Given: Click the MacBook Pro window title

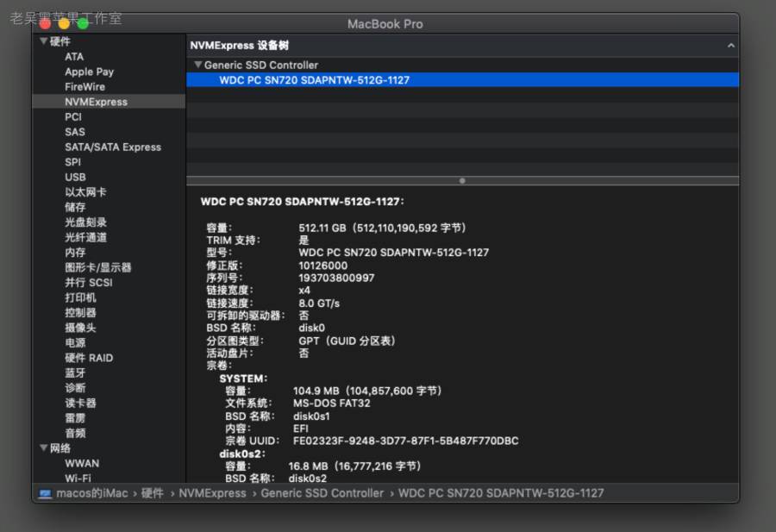Looking at the screenshot, I should 385,24.
